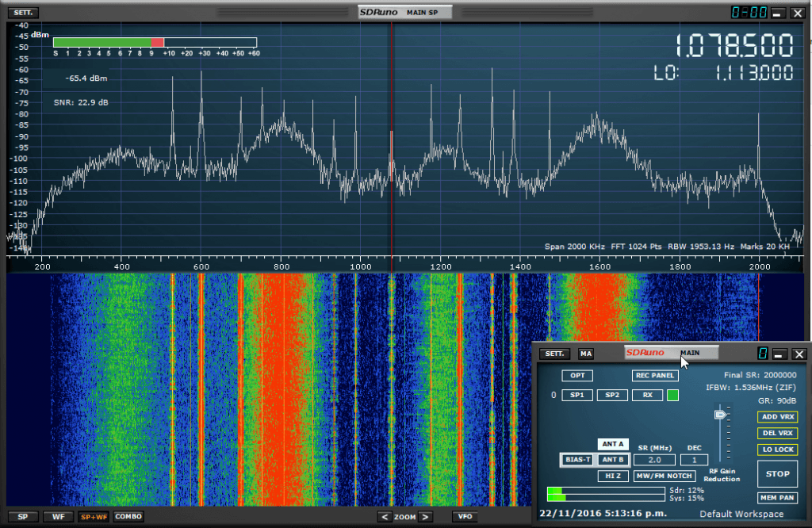Select the ANT B antenna input
The height and width of the screenshot is (528, 812).
[612, 460]
